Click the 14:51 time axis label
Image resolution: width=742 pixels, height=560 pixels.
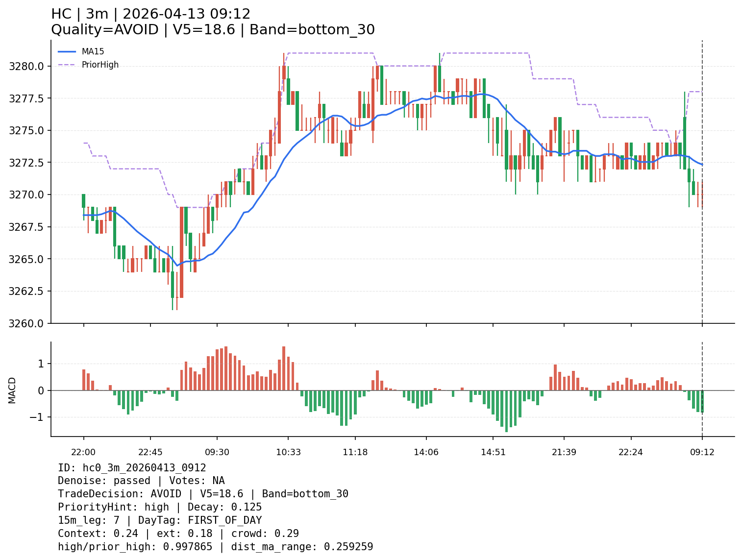493,452
